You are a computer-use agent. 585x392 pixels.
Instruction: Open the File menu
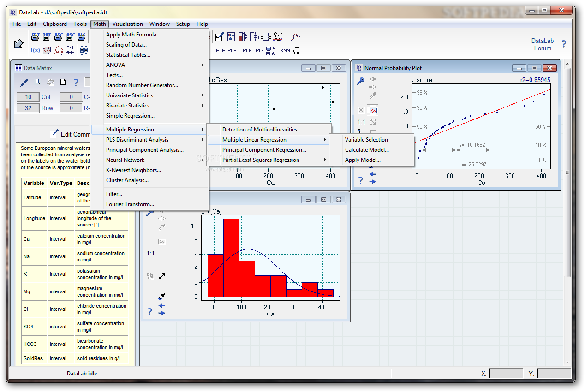tap(17, 24)
